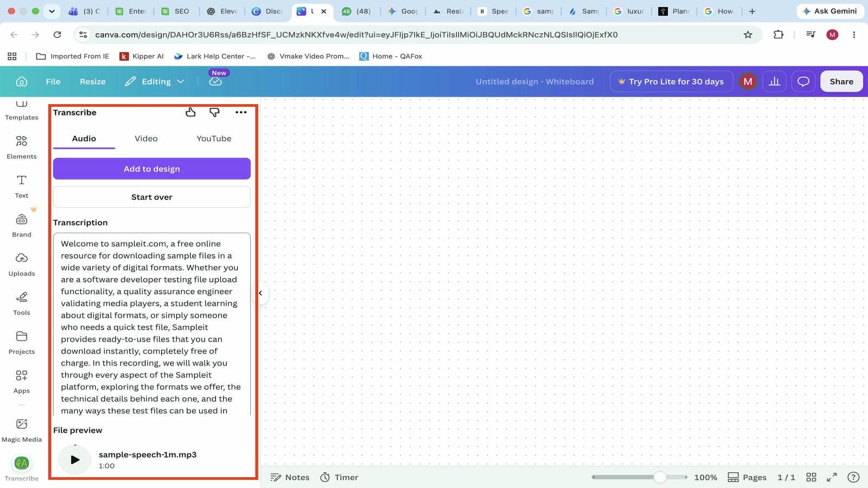Open the Canva home icon
This screenshot has width=868, height=488.
[22, 81]
